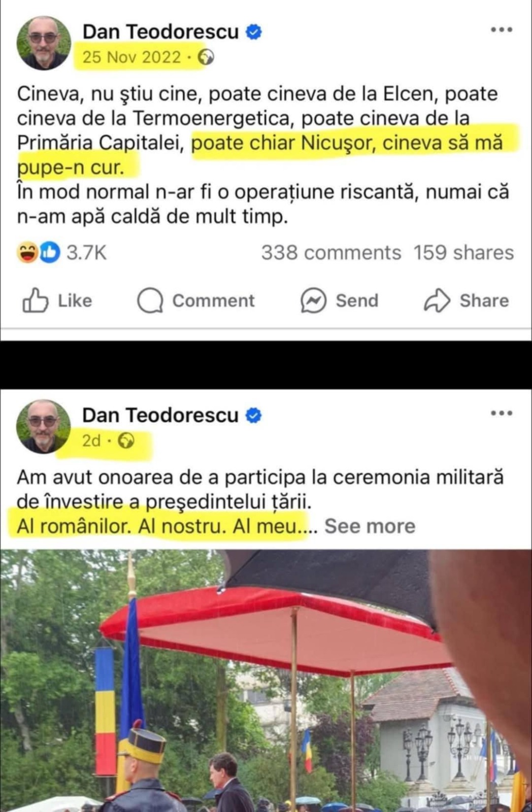Click the speech bubble Comment icon
532x812 pixels.
150,300
